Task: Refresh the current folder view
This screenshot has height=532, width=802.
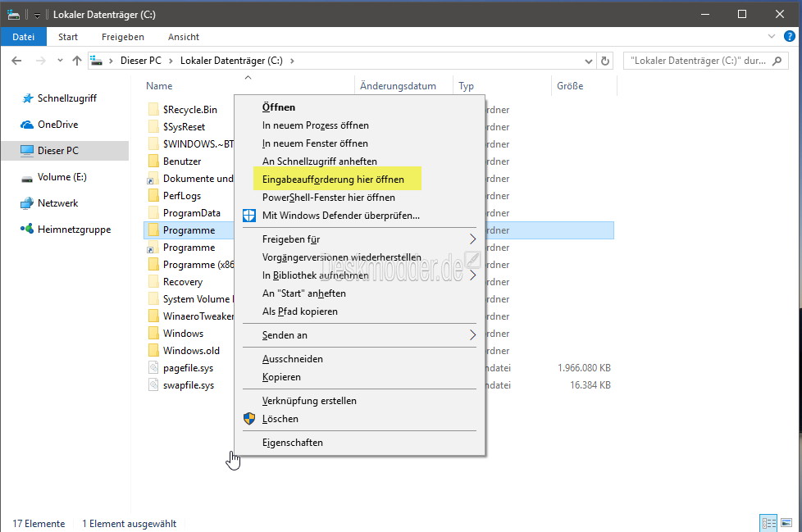Action: 605,61
